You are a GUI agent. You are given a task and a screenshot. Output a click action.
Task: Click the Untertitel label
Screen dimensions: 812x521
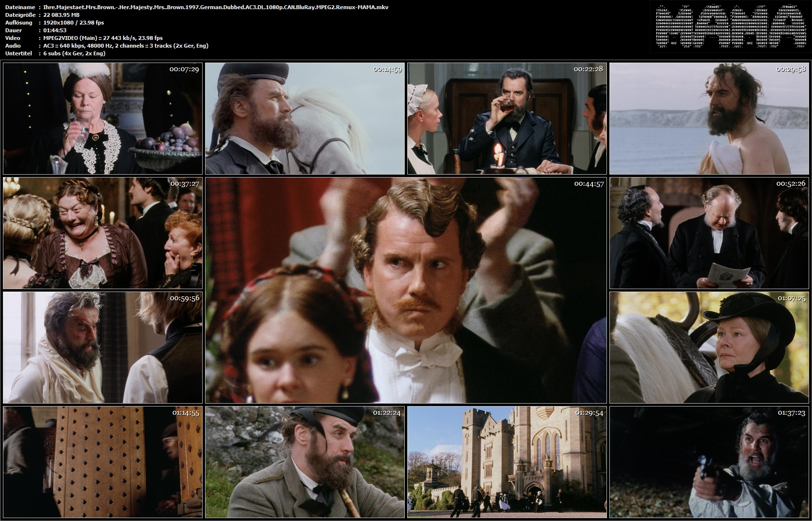[18, 53]
